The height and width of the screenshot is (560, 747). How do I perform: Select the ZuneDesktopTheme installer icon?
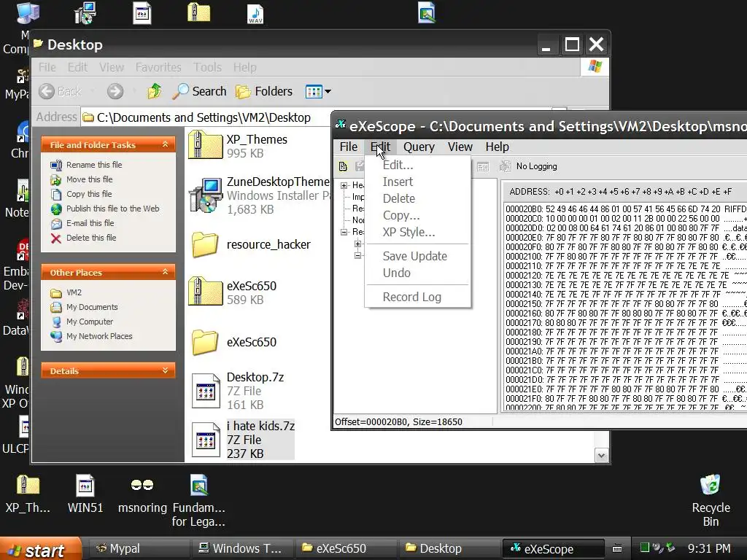[x=205, y=195]
